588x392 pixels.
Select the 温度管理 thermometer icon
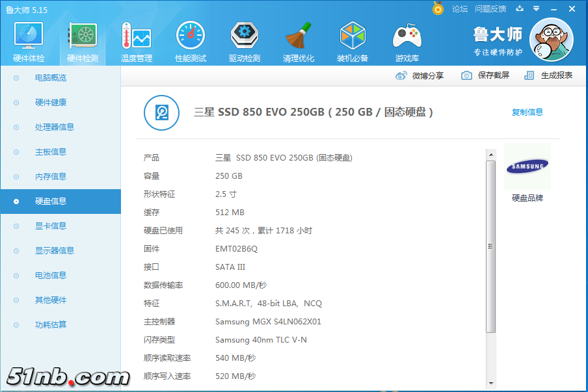(136, 37)
